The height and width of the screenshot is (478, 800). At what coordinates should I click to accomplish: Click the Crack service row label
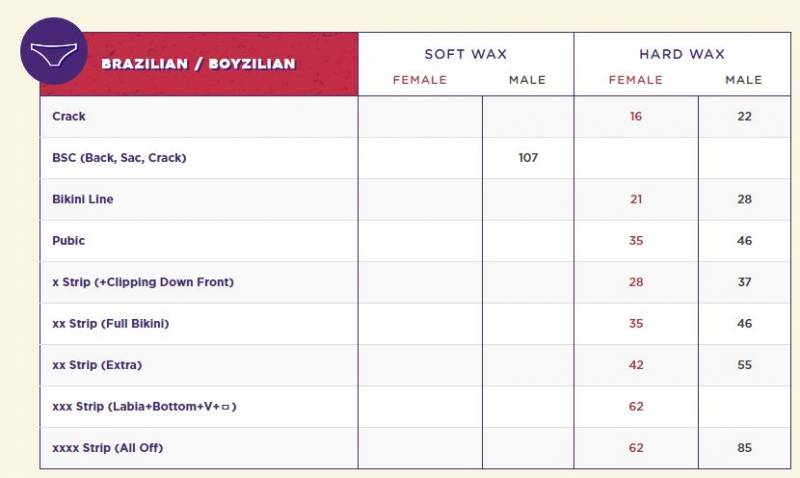(69, 116)
